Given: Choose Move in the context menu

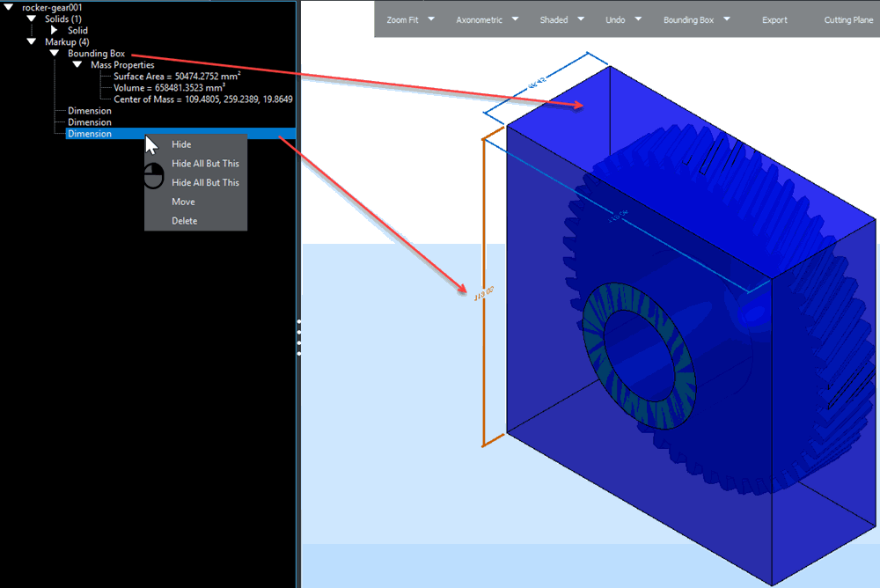Looking at the screenshot, I should tap(183, 202).
